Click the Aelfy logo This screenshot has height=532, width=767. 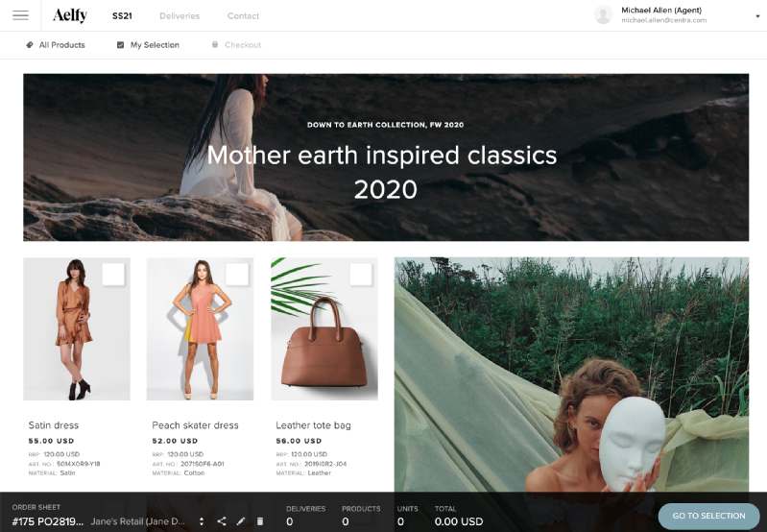[x=70, y=15]
